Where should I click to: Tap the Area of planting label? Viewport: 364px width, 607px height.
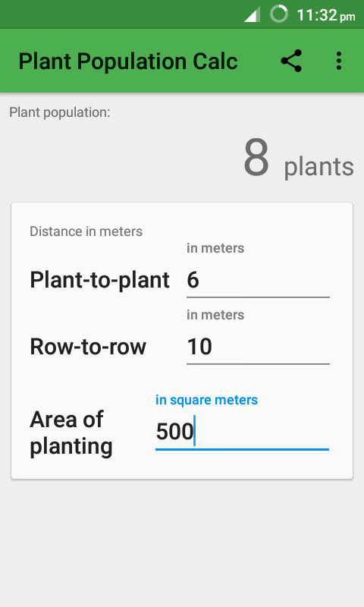pyautogui.click(x=71, y=432)
